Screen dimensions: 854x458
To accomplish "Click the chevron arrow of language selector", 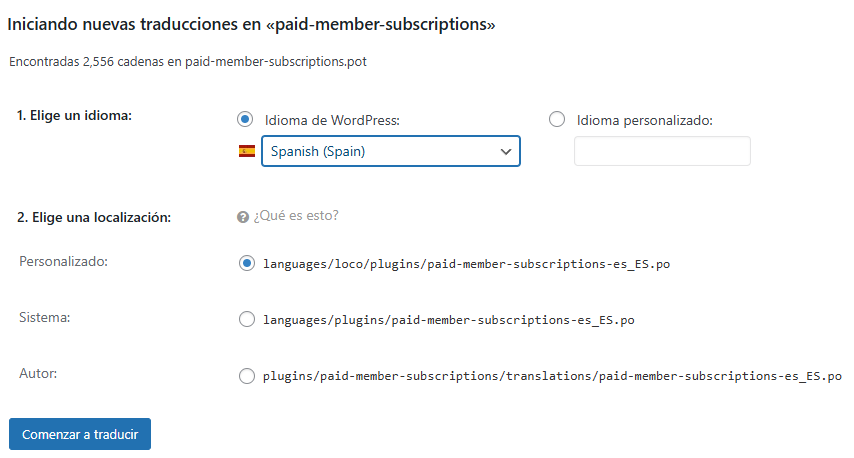I will (505, 151).
